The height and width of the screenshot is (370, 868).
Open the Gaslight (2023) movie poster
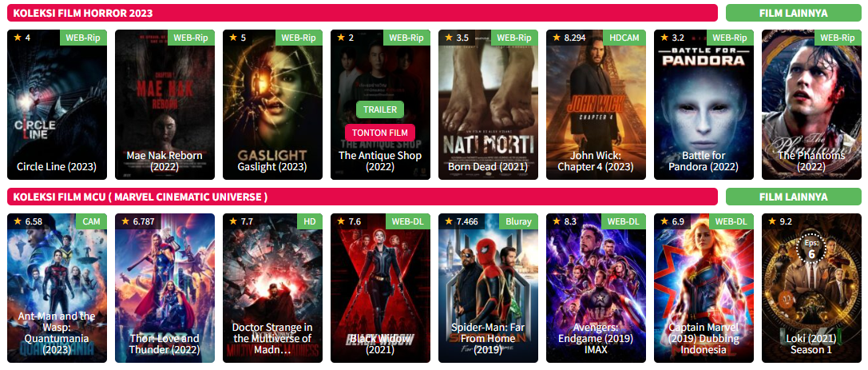point(272,105)
